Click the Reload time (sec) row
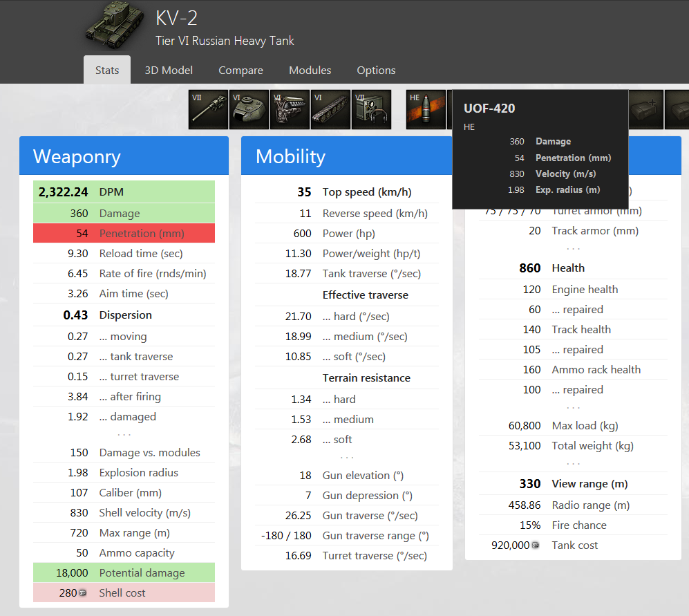 [x=124, y=253]
